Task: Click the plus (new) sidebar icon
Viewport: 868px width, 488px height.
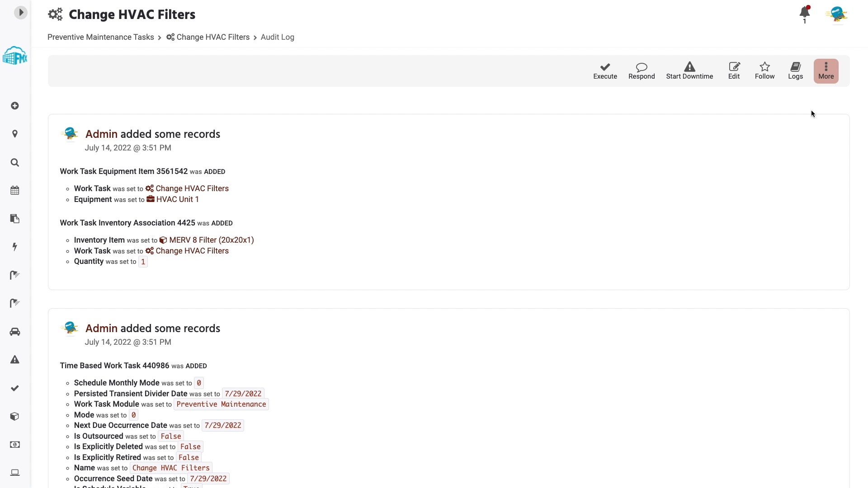Action: (15, 106)
